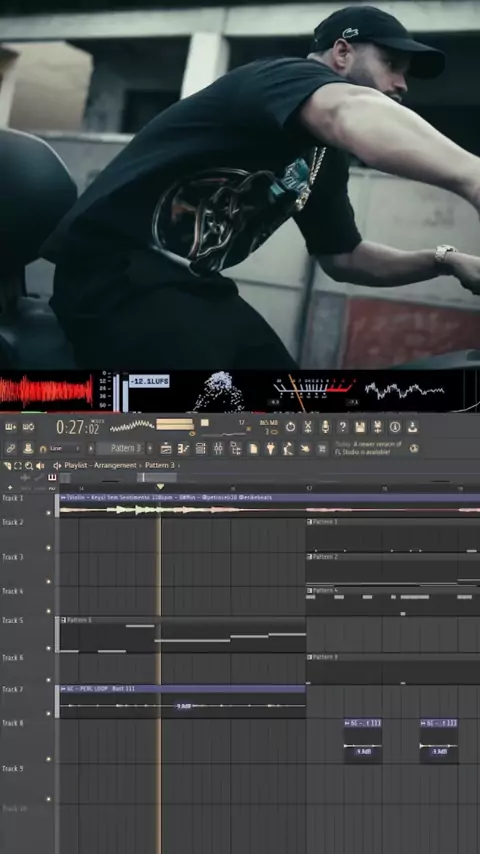
Task: Open the question mark help icon
Action: click(343, 426)
